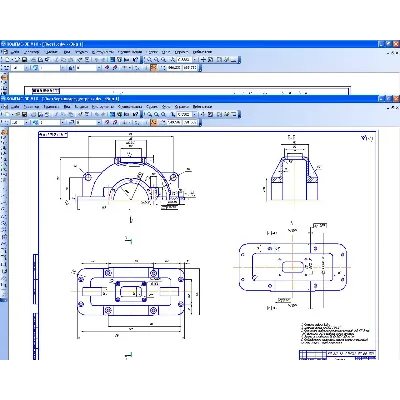
Task: Click the help question-mark cursor icon in front window
Action: [136, 114]
